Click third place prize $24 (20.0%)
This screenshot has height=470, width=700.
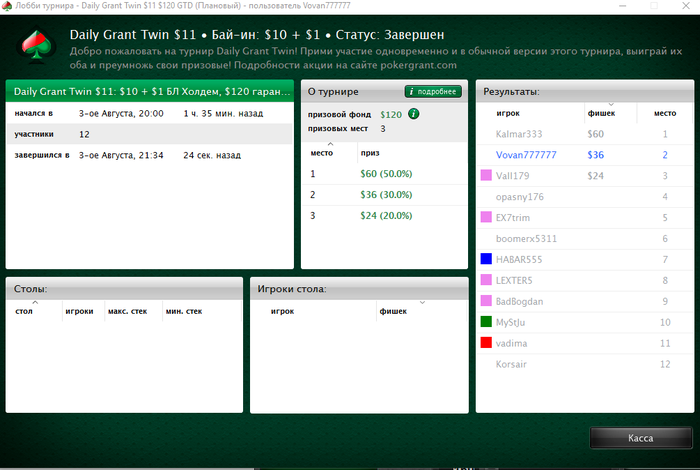[386, 216]
